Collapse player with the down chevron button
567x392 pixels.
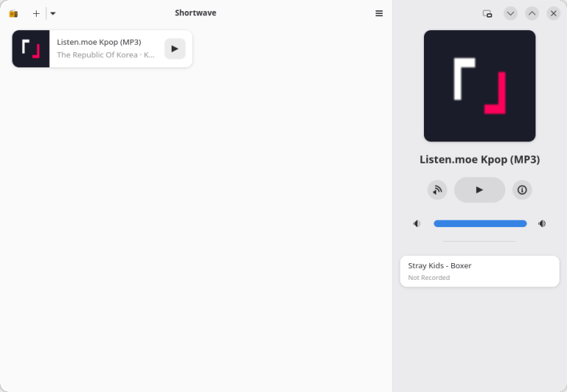(511, 14)
